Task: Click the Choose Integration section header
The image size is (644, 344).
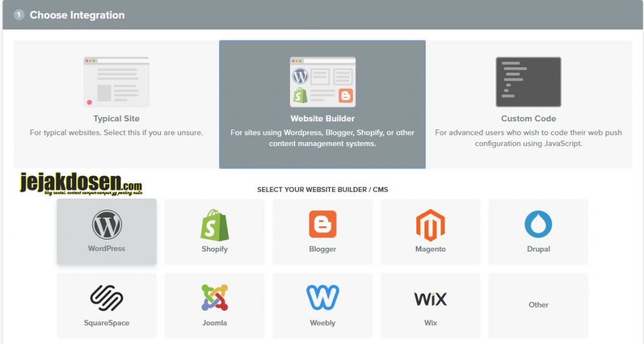Action: tap(323, 15)
